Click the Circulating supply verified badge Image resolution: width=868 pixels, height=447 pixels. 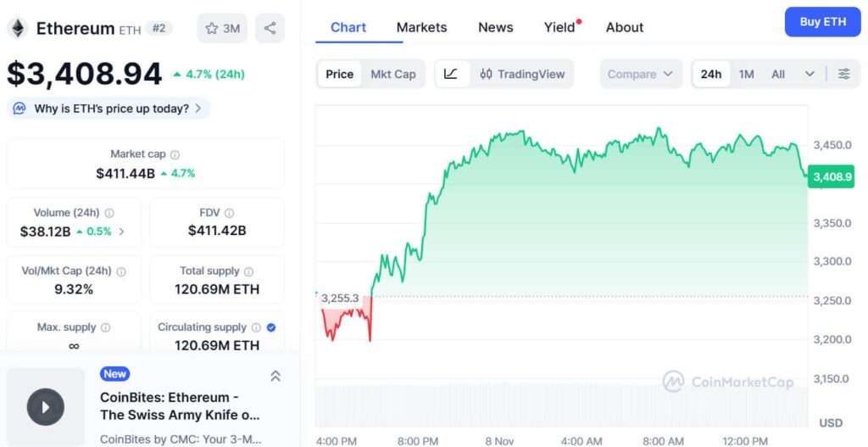271,327
